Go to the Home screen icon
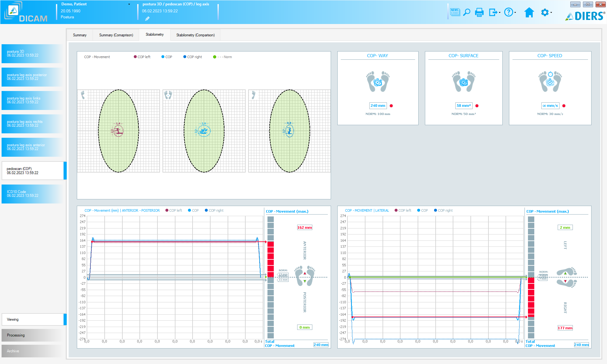This screenshot has width=607, height=364. [529, 12]
